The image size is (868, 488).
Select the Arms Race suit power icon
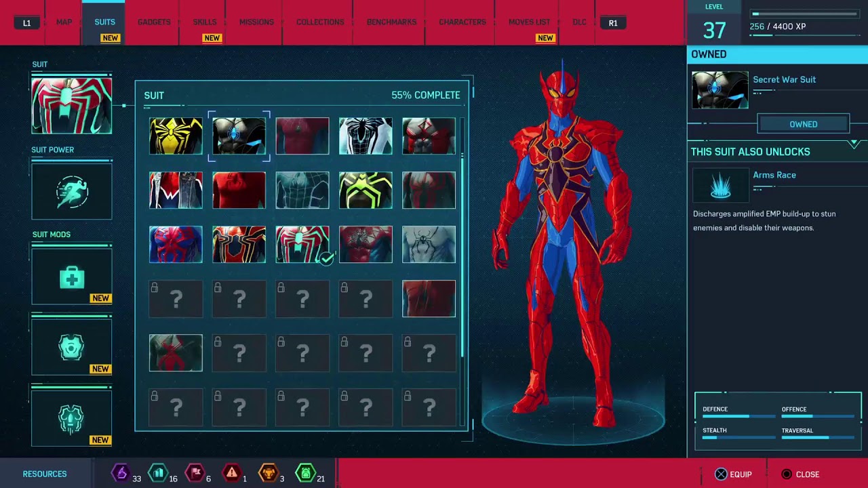tap(720, 184)
